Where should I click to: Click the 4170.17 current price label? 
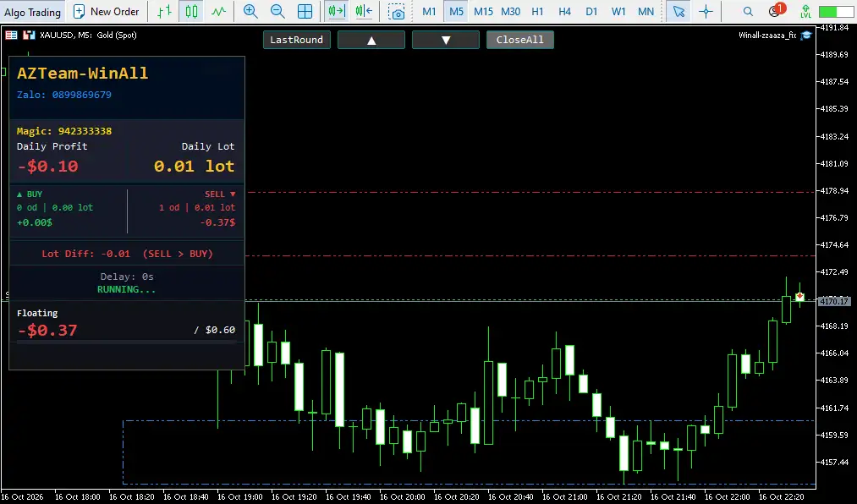pos(835,301)
